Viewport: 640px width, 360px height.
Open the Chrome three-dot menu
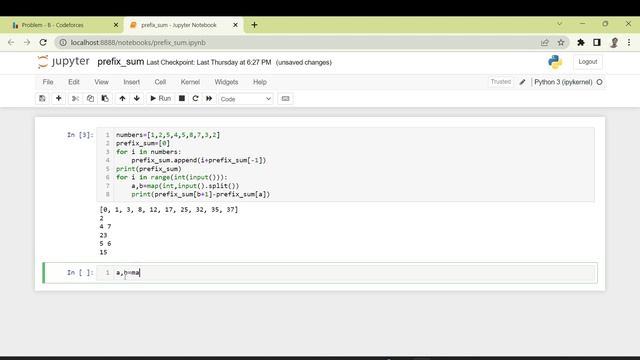pos(629,42)
